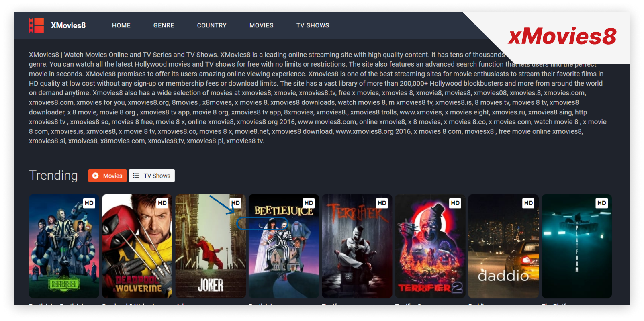Screen dimensions: 644x321
Task: Go to the HOME menu item
Action: [x=121, y=25]
